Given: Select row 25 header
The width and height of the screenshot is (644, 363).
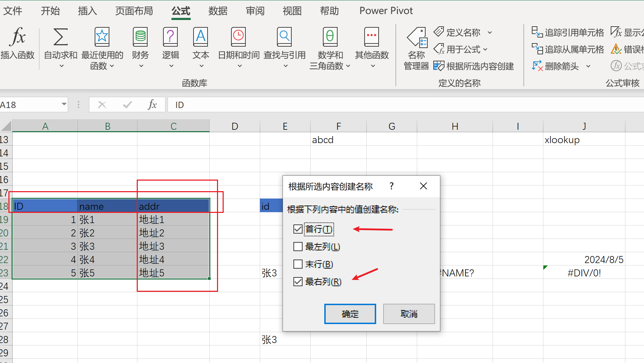Looking at the screenshot, I should [x=6, y=300].
